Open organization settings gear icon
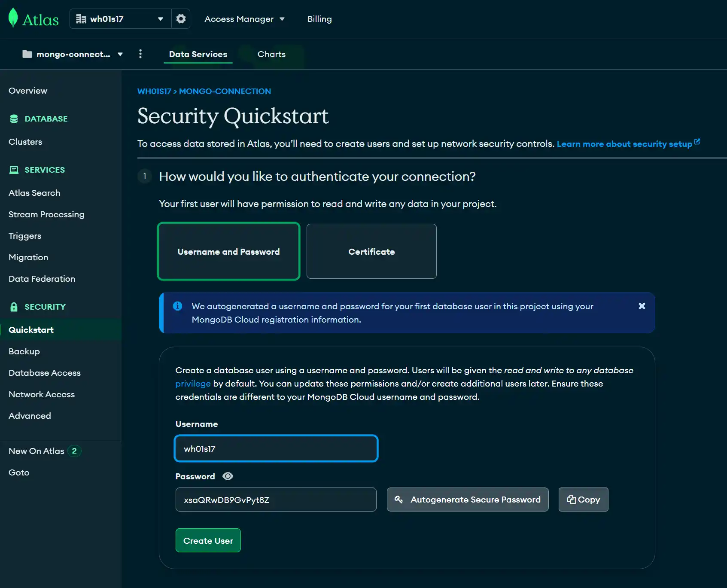 [181, 19]
